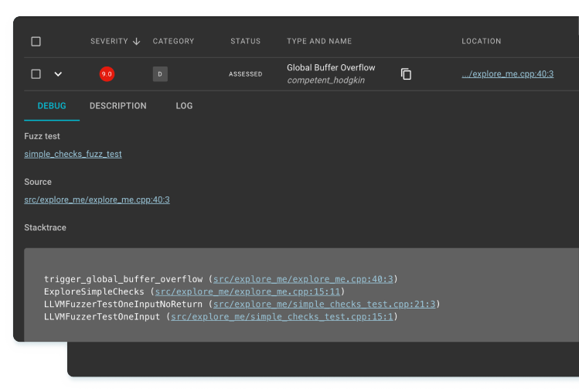This screenshot has width=579, height=392.
Task: Click the Location column header
Action: (481, 41)
